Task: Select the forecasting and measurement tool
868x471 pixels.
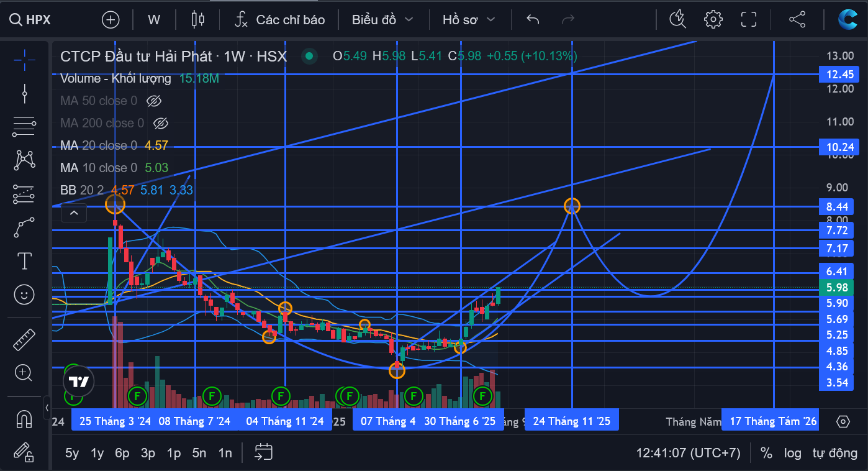Action: coord(24,194)
